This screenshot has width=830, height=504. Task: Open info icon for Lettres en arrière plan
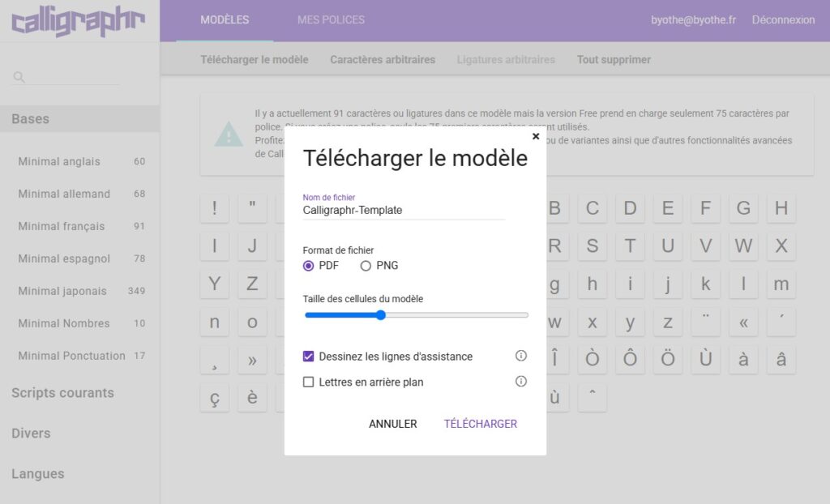tap(521, 381)
